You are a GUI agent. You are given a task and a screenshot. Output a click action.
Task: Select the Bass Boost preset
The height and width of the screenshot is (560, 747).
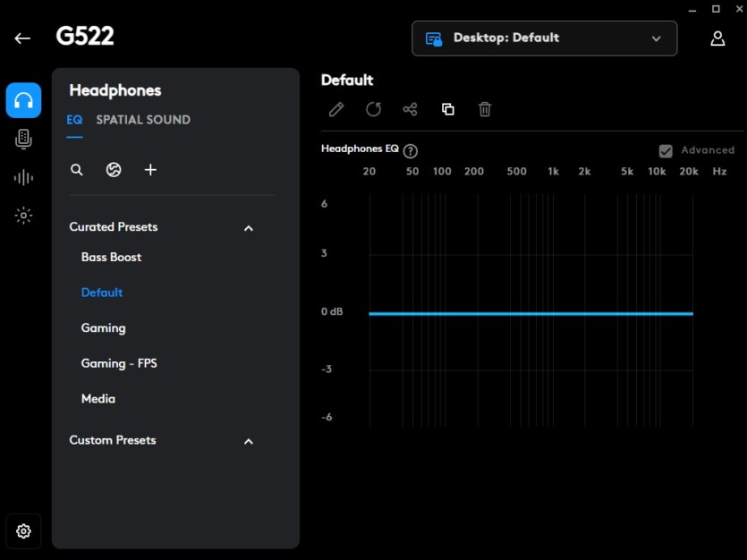click(112, 257)
